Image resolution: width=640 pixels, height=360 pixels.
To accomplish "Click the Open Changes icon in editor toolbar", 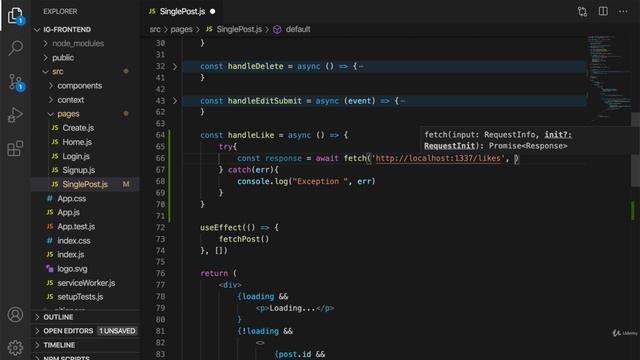I will pyautogui.click(x=582, y=11).
